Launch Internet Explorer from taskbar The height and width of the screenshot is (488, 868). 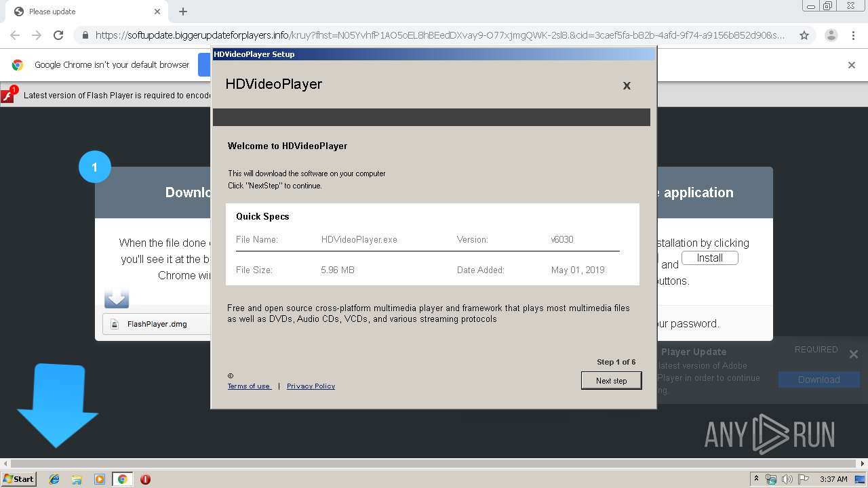(x=54, y=479)
